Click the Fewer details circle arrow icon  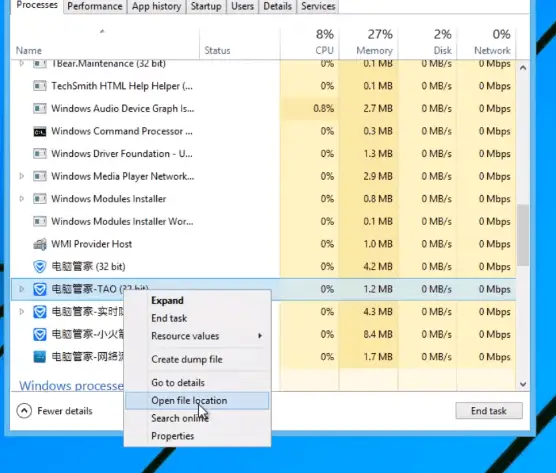(x=24, y=411)
